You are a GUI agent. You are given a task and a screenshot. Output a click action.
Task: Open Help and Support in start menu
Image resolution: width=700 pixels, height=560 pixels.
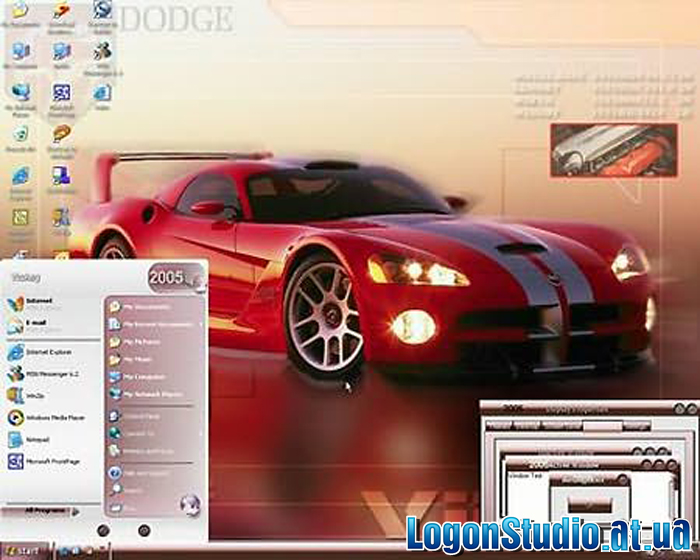(x=140, y=473)
